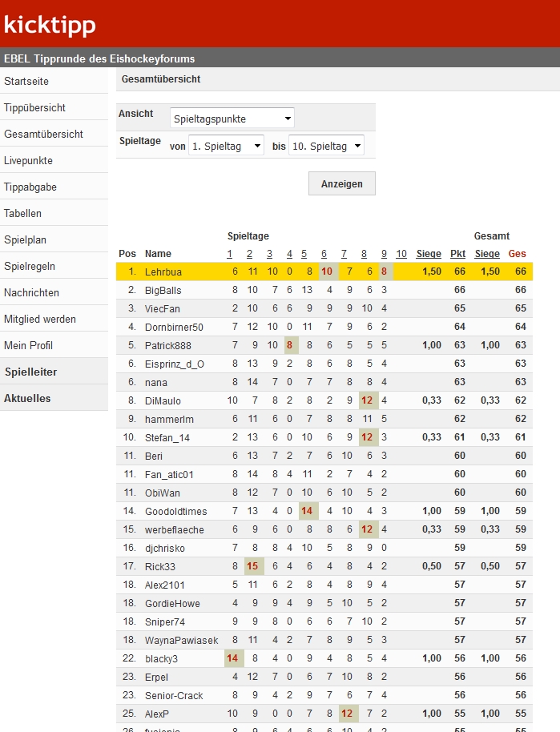Sort by the Pkt column header
This screenshot has width=560, height=732.
coord(457,254)
